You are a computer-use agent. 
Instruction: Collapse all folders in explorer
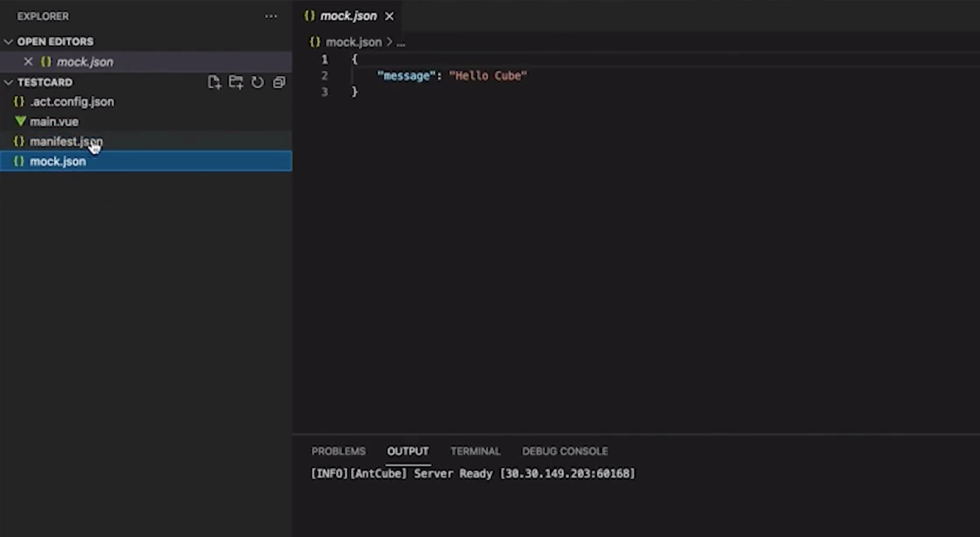click(x=279, y=82)
